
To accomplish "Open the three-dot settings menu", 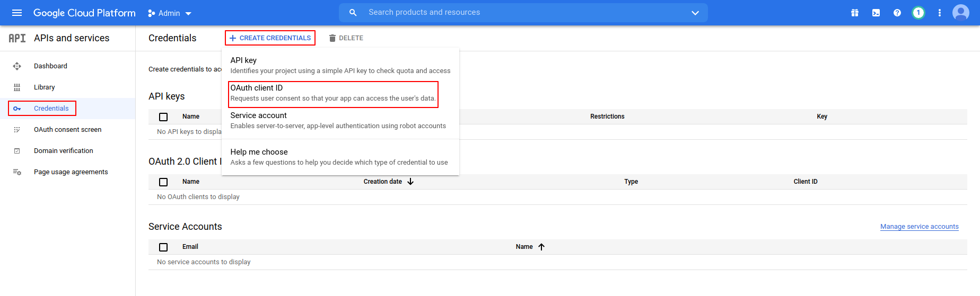I will pyautogui.click(x=940, y=13).
